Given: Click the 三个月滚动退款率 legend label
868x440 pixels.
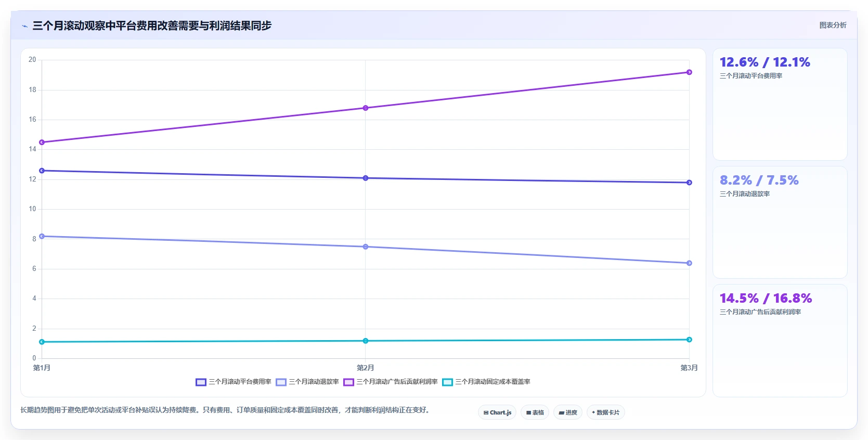Looking at the screenshot, I should pos(314,382).
